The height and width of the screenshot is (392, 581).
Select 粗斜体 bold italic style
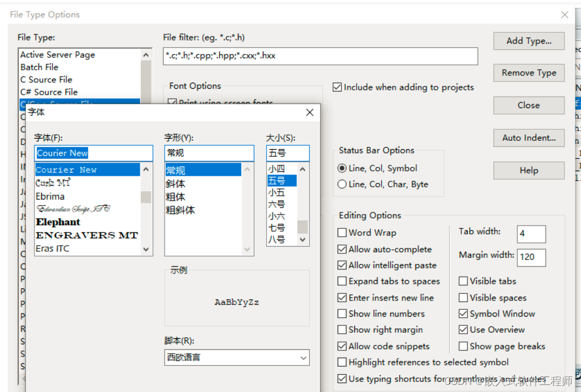coord(203,210)
